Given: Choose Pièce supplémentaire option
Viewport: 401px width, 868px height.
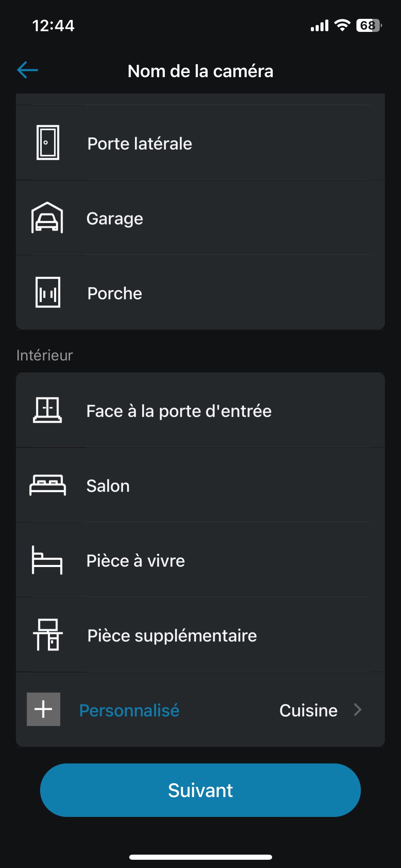Looking at the screenshot, I should (x=172, y=636).
